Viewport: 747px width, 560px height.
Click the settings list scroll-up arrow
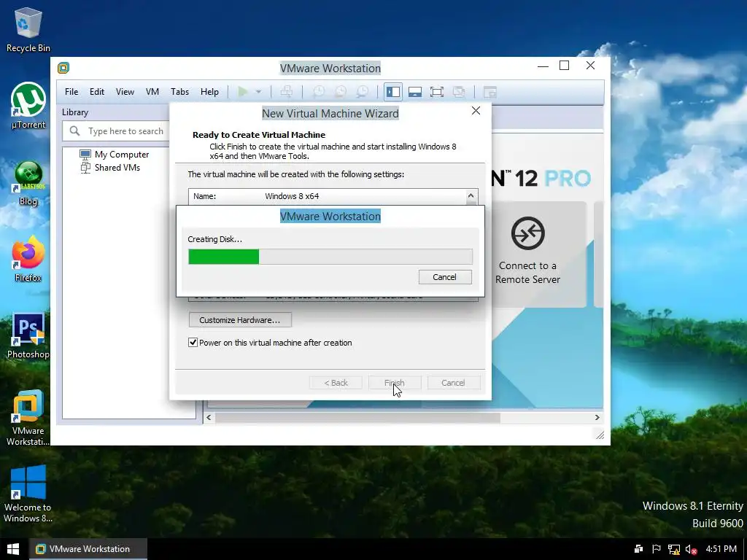(471, 195)
